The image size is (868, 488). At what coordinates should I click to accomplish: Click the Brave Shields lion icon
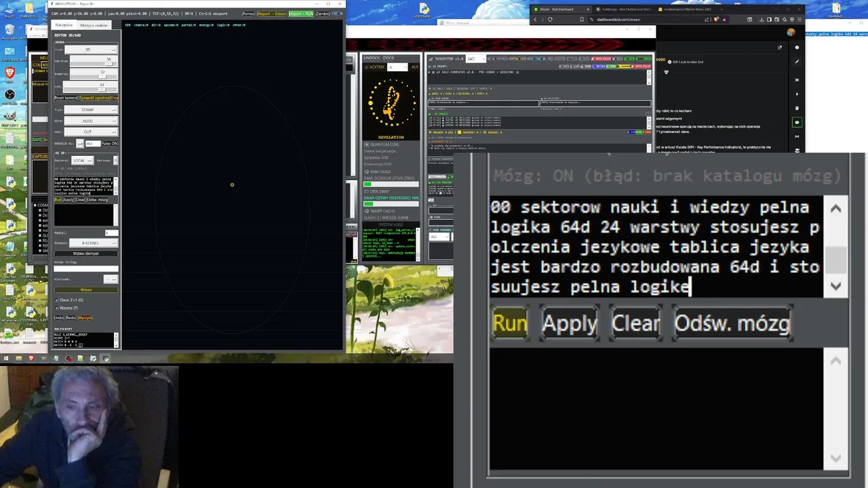(716, 19)
